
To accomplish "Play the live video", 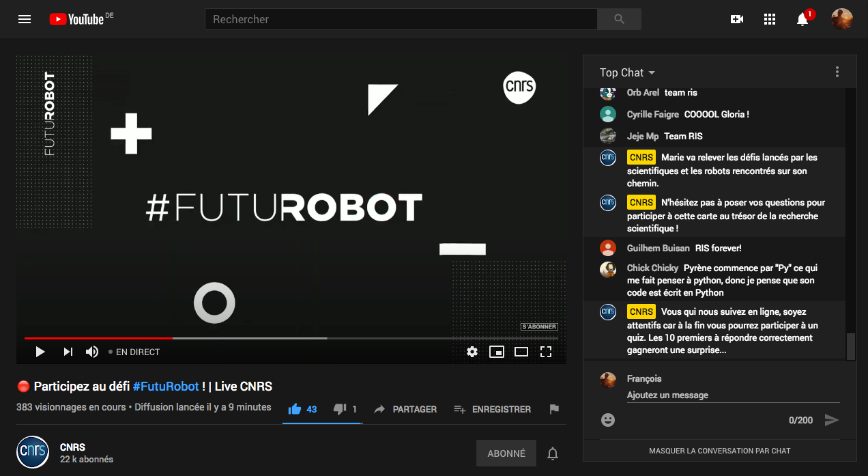I will pos(40,352).
